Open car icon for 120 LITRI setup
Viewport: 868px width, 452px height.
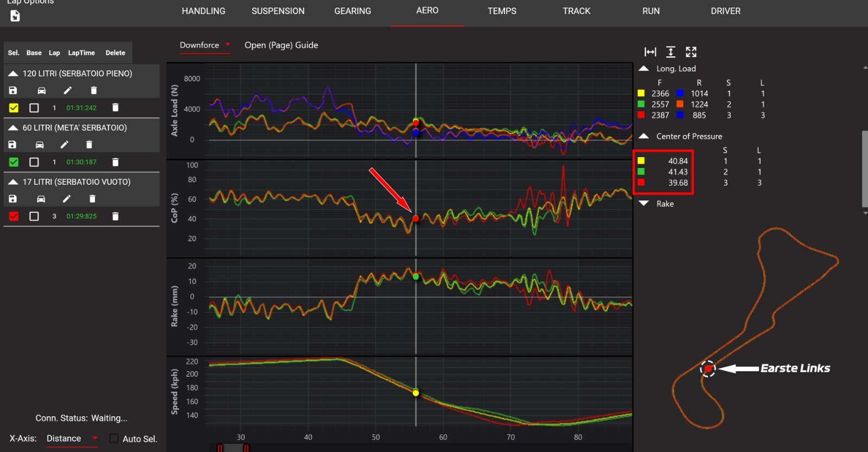pyautogui.click(x=41, y=91)
